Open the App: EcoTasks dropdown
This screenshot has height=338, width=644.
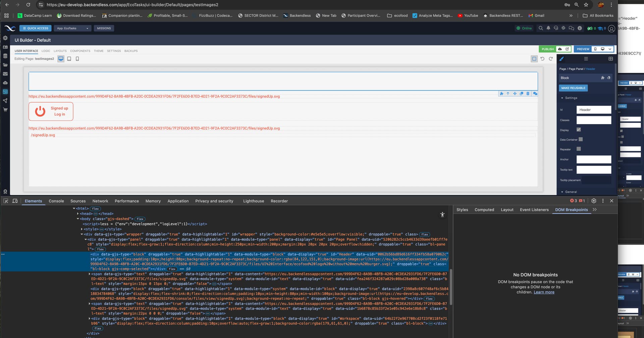[72, 28]
